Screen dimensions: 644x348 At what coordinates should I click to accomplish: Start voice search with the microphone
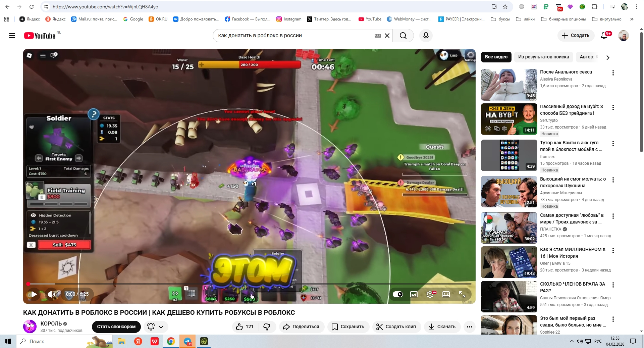coord(426,36)
